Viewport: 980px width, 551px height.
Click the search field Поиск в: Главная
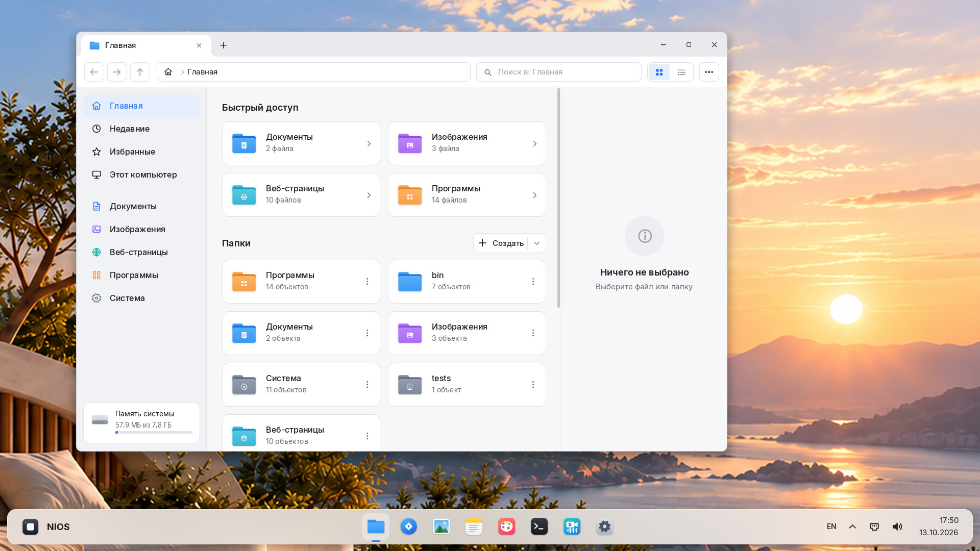tap(558, 72)
